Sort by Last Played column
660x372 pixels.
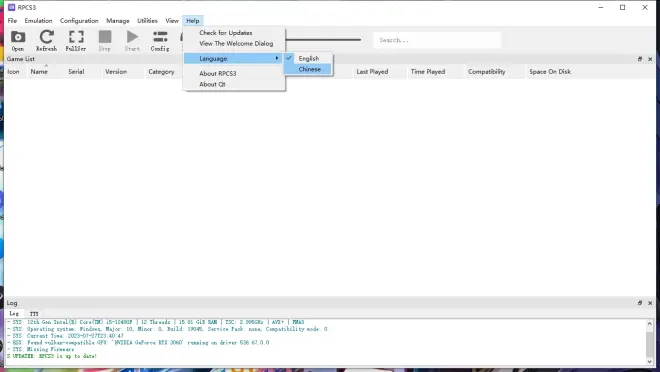point(372,72)
